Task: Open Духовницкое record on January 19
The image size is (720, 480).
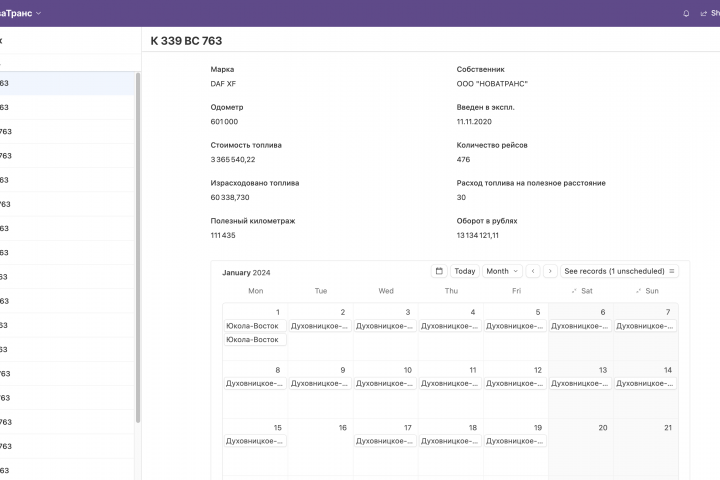Action: pyautogui.click(x=515, y=440)
